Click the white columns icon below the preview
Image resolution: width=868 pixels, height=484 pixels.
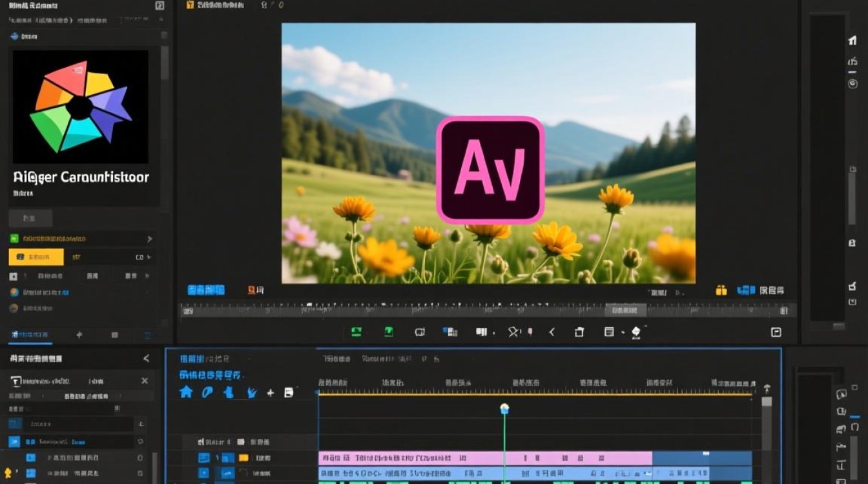pos(482,332)
